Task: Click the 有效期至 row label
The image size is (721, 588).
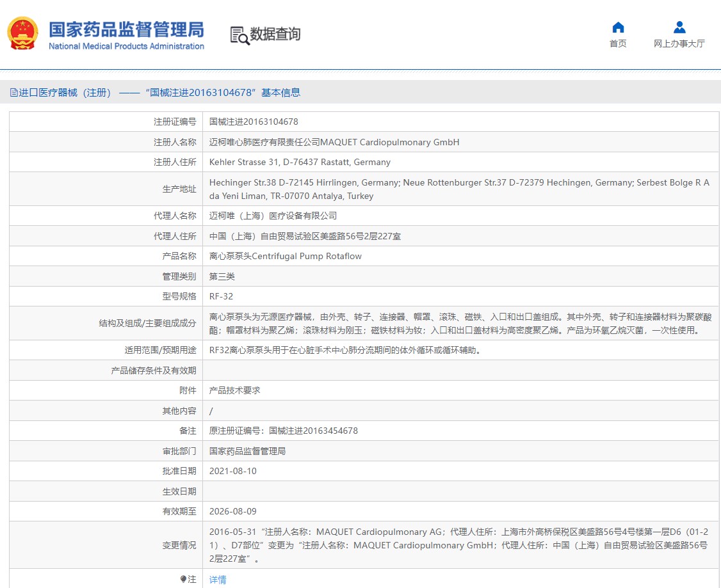Action: pos(179,511)
